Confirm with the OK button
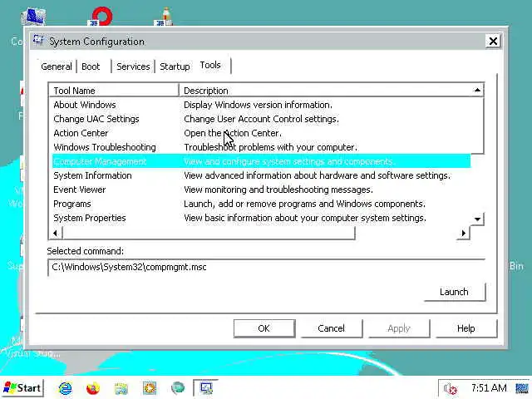 click(x=264, y=328)
